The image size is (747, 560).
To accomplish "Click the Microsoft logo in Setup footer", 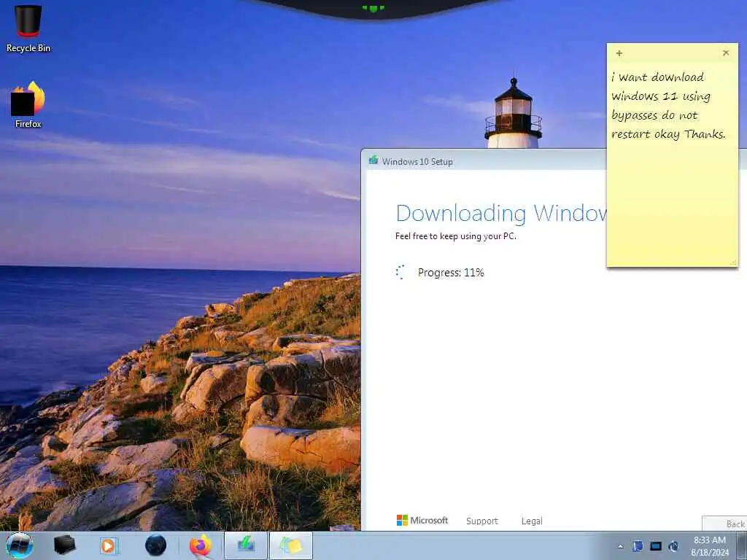I will click(x=422, y=521).
